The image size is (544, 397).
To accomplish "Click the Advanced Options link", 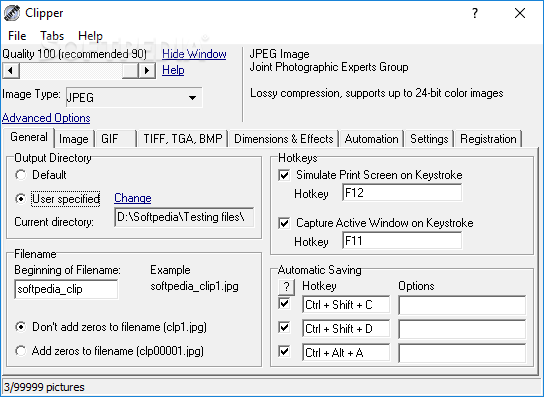I will (46, 118).
